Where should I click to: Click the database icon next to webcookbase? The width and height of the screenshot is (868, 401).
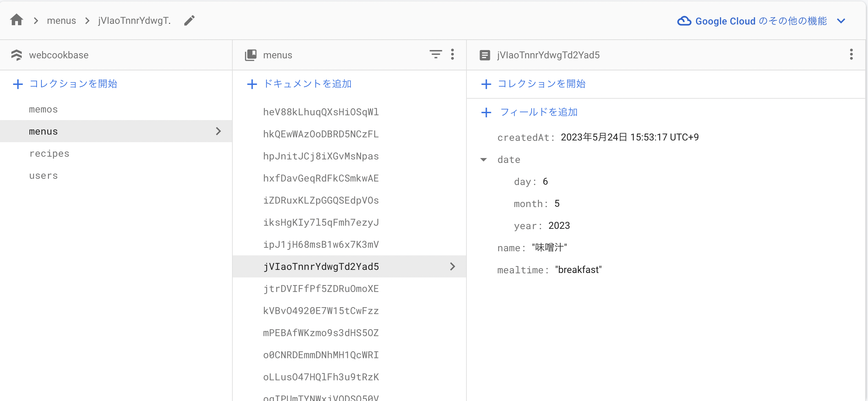point(17,55)
